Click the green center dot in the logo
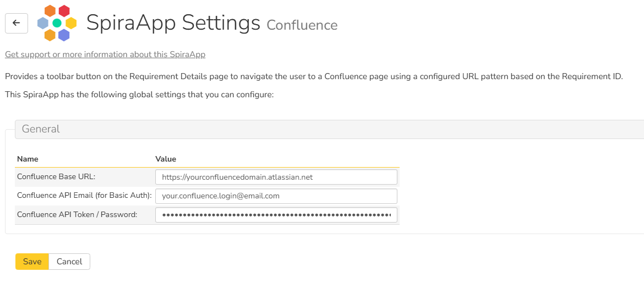The image size is (644, 283). click(x=57, y=23)
